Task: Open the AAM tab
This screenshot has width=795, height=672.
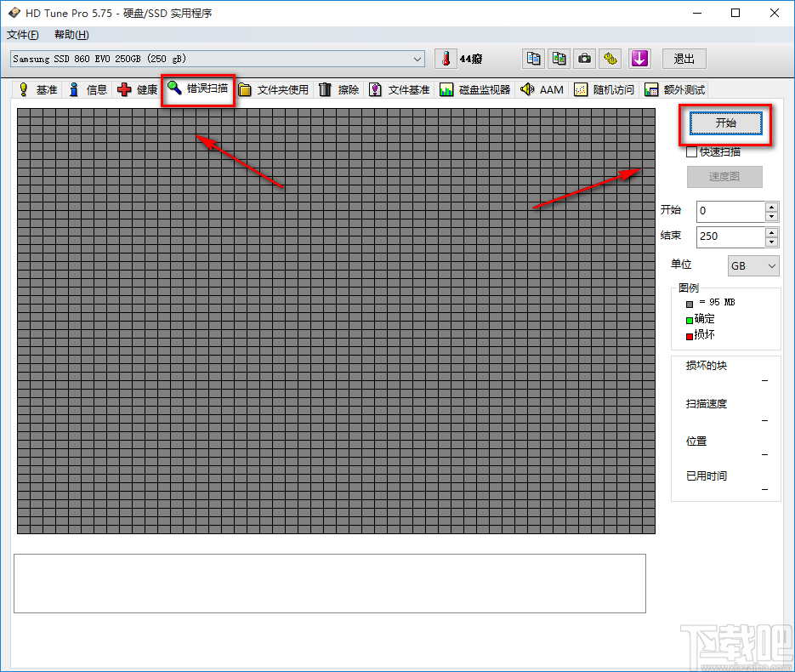Action: (x=542, y=90)
